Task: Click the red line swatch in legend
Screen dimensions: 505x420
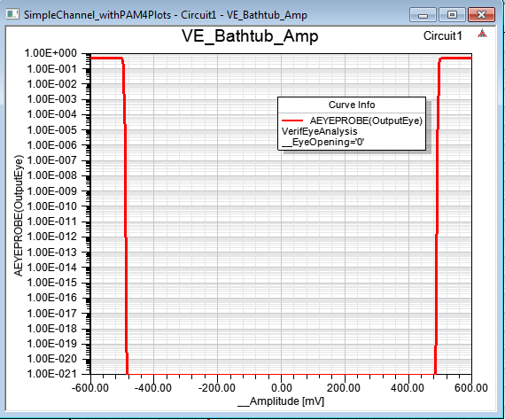Action: click(x=292, y=121)
